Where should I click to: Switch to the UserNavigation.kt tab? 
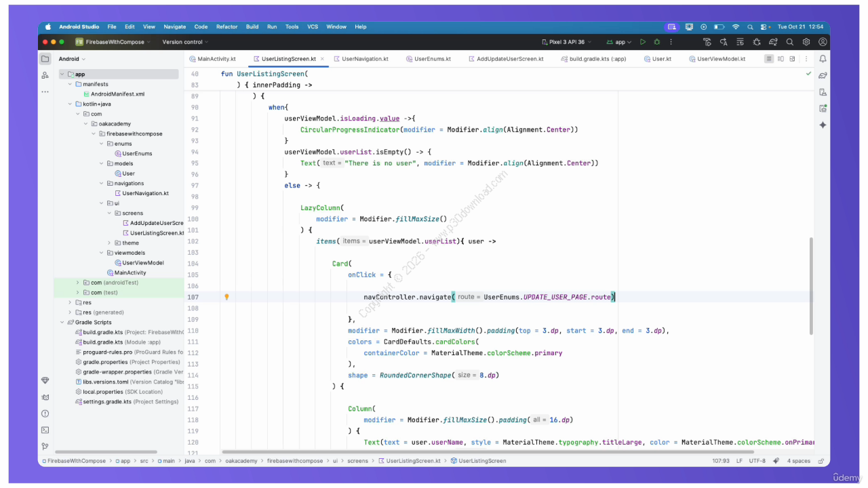click(x=365, y=59)
